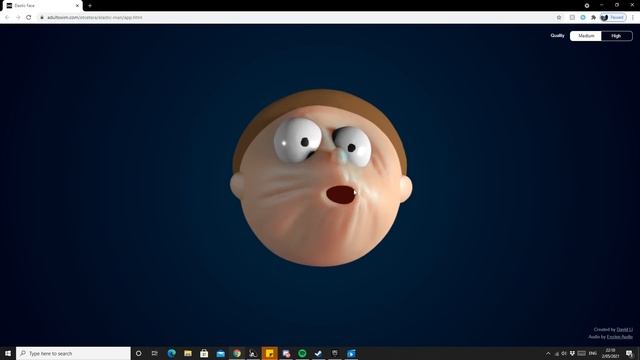The height and width of the screenshot is (360, 640).
Task: Click the face's large left eyeball
Action: (x=298, y=141)
